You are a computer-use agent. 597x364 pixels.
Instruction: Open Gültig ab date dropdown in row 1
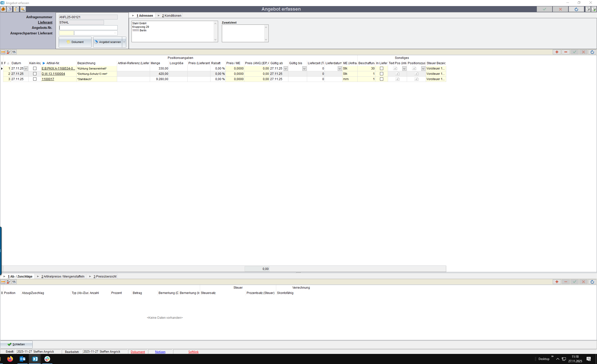click(x=286, y=69)
